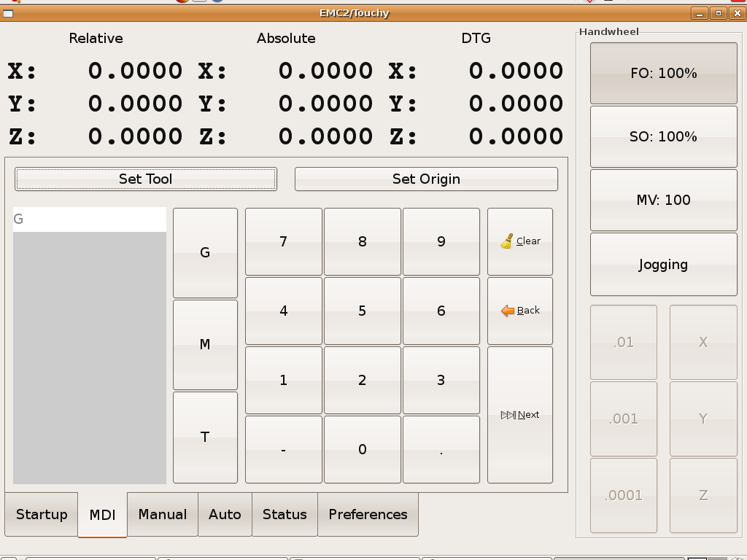Tap keypad digit 1

284,380
